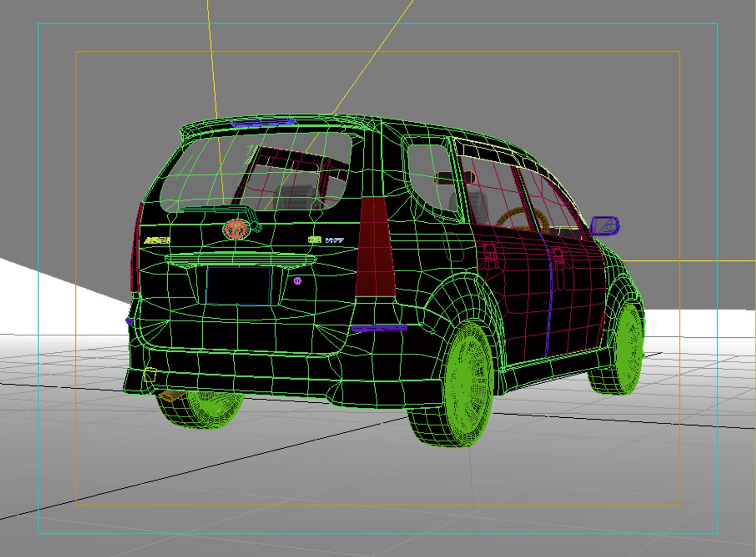
Task: Click the green chrome trim bar above plate
Action: [x=241, y=259]
